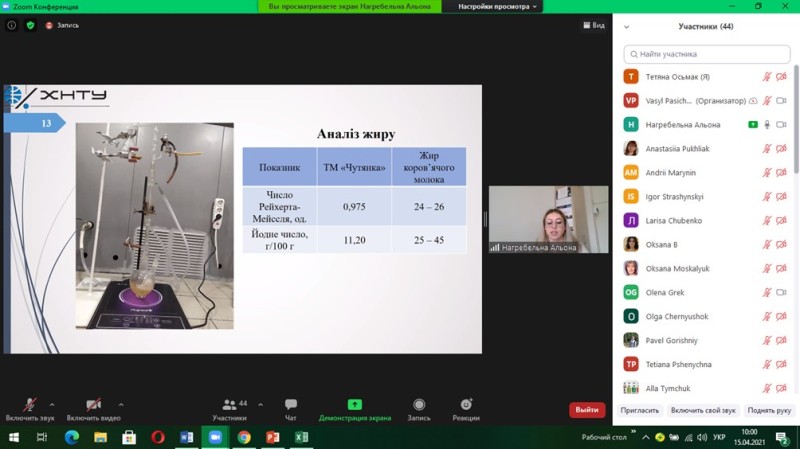Click Пригласить button
This screenshot has height=449, width=800.
pos(639,410)
